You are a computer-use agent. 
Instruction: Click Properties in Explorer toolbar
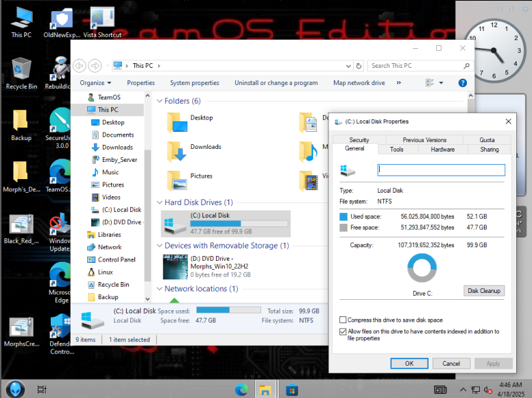141,83
